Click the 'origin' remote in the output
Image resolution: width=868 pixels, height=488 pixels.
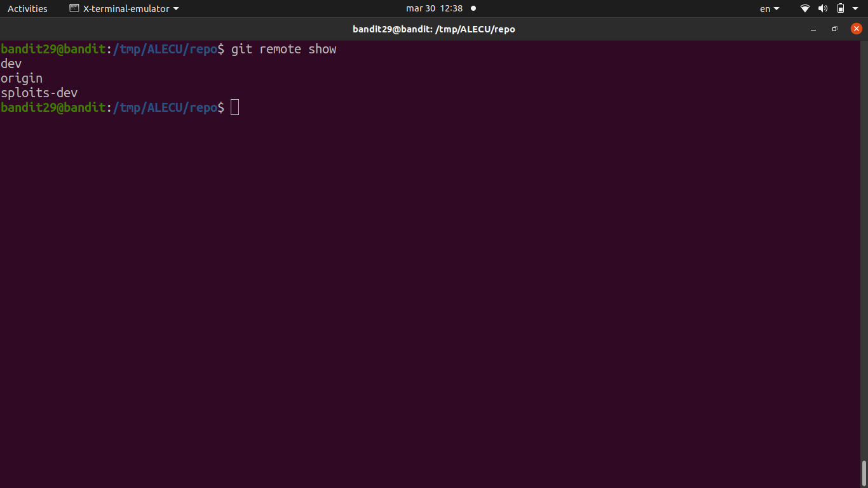tap(22, 78)
